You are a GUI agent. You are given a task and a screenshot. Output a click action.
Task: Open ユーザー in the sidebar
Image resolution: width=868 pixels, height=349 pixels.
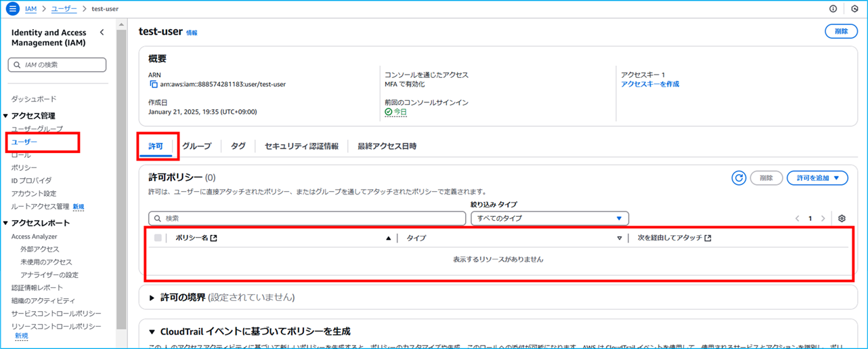(x=24, y=142)
